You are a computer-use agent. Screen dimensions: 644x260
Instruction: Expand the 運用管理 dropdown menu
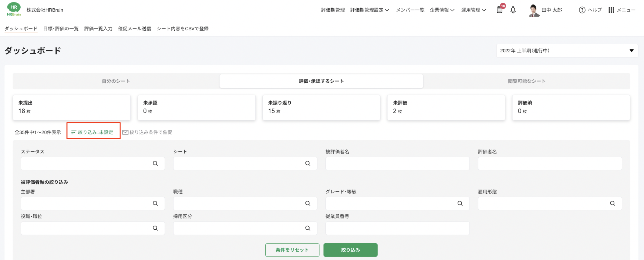474,10
